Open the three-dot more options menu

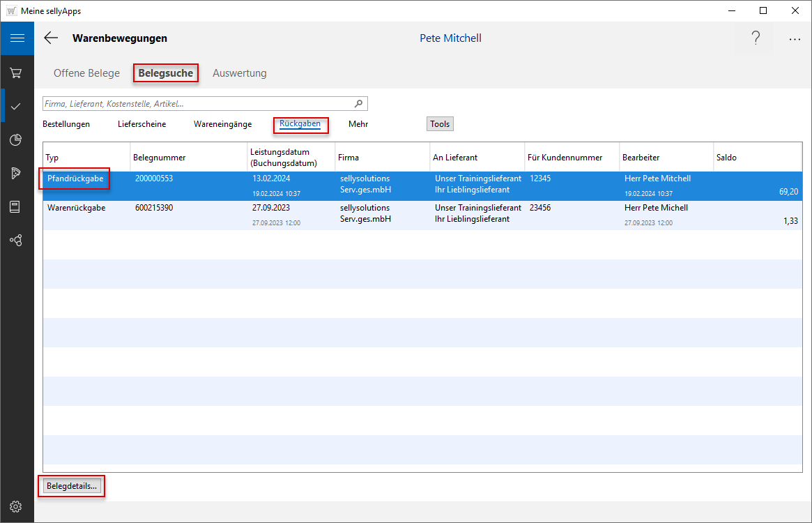(x=795, y=39)
